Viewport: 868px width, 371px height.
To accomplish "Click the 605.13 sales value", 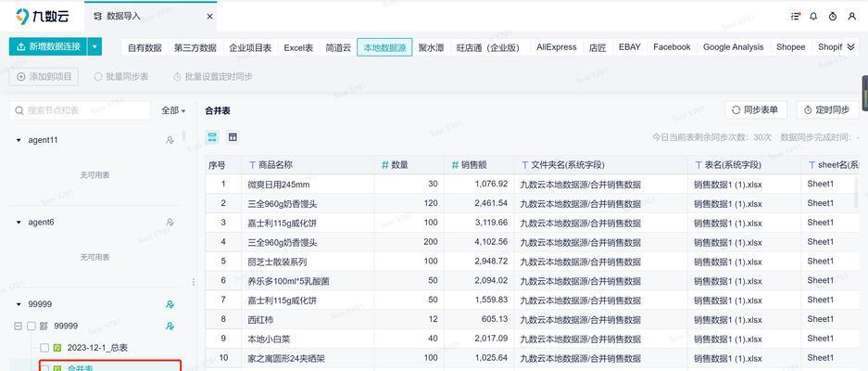I will (495, 319).
